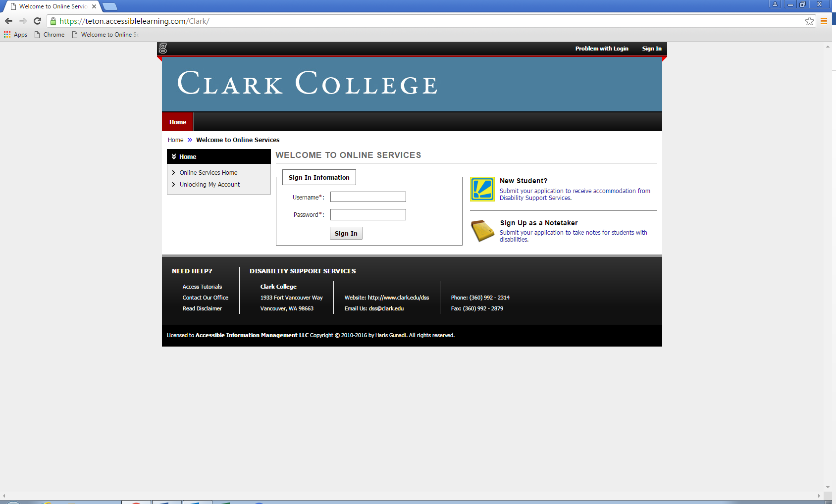
Task: Click the horizontal scrollbar right arrow
Action: (x=819, y=496)
